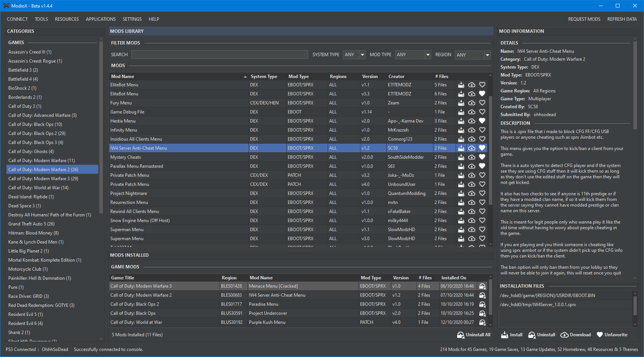Click Uninstall All button
Image resolution: width=644 pixels, height=357 pixels.
click(474, 335)
